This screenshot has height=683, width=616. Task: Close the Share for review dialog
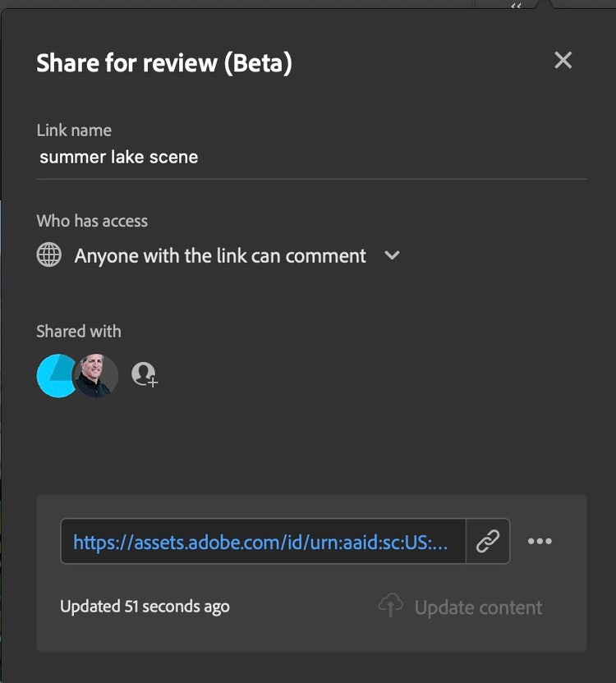point(563,60)
